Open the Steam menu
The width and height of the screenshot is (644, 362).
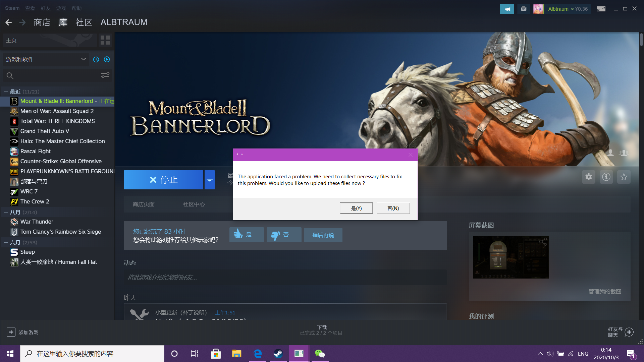point(12,8)
